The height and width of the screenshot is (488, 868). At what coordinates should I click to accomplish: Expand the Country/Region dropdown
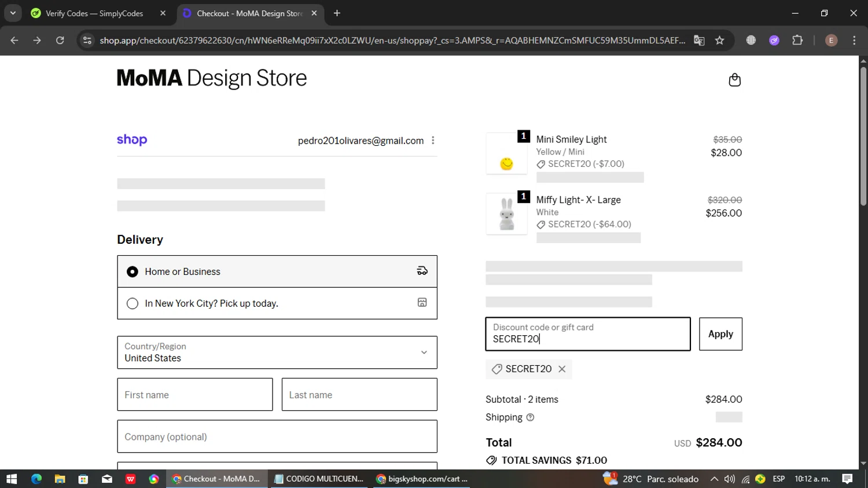[x=277, y=353]
